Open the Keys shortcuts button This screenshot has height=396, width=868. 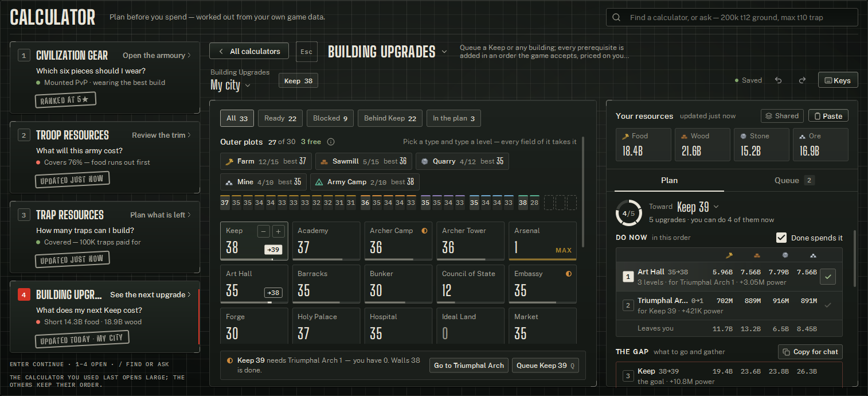click(x=838, y=80)
